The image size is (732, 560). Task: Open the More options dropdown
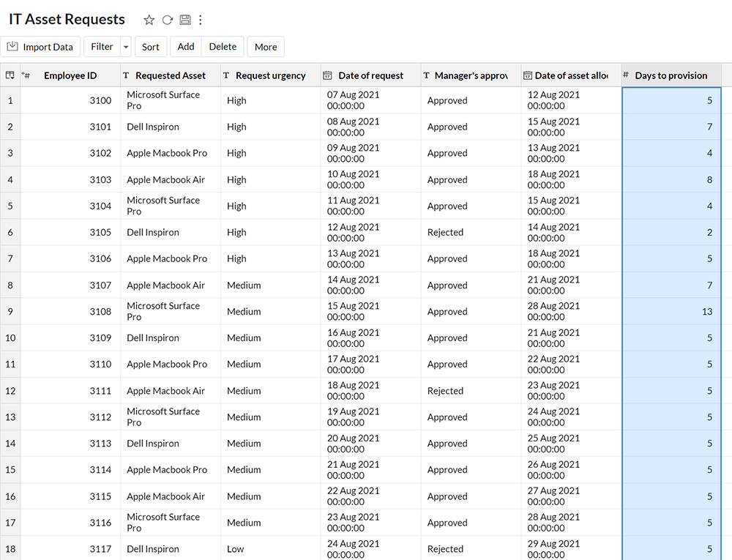tap(265, 46)
